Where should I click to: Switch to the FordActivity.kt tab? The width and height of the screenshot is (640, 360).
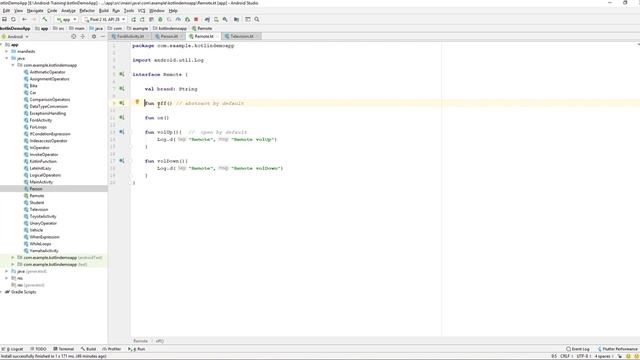coord(130,36)
